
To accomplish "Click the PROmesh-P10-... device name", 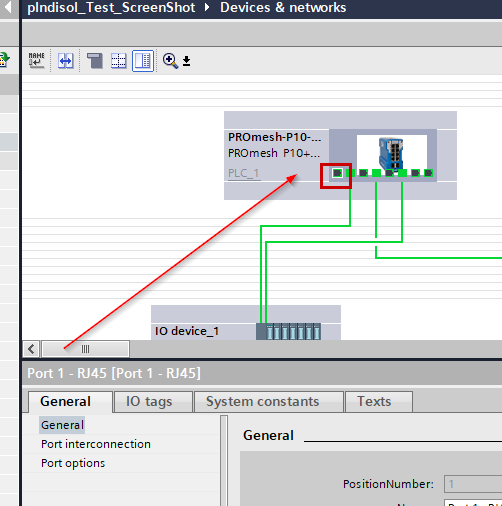I will click(x=274, y=137).
